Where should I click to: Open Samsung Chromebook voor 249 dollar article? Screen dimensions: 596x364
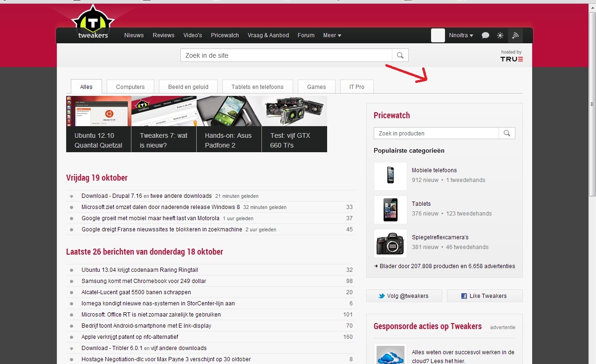[x=144, y=281]
